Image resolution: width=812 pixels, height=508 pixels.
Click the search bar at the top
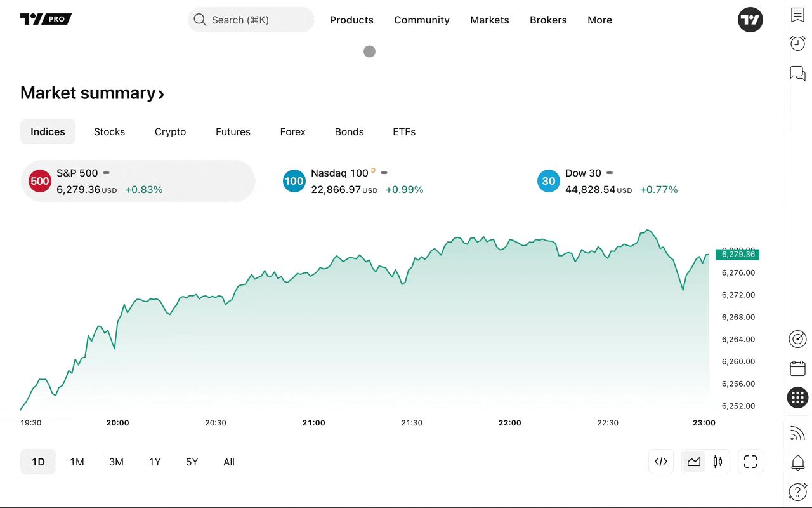coord(251,20)
